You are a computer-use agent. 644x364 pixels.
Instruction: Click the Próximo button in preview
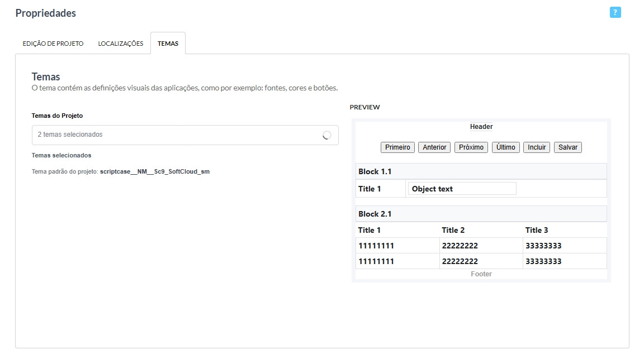pyautogui.click(x=471, y=147)
